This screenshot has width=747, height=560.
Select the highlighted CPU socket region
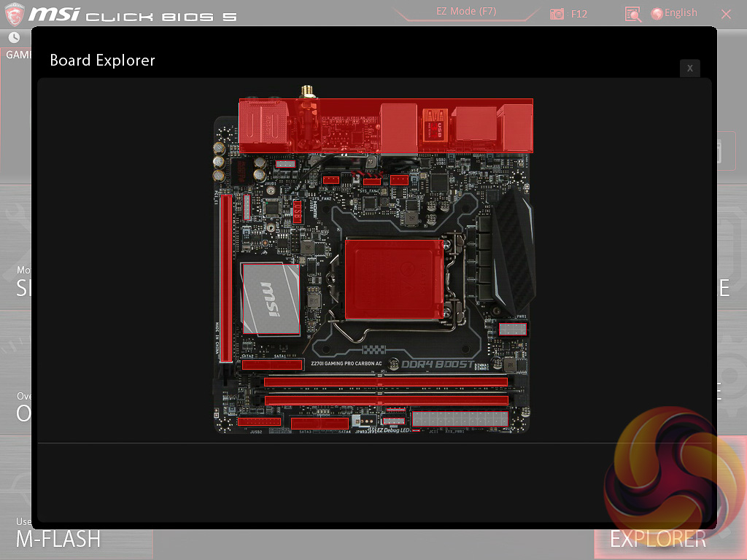(394, 279)
